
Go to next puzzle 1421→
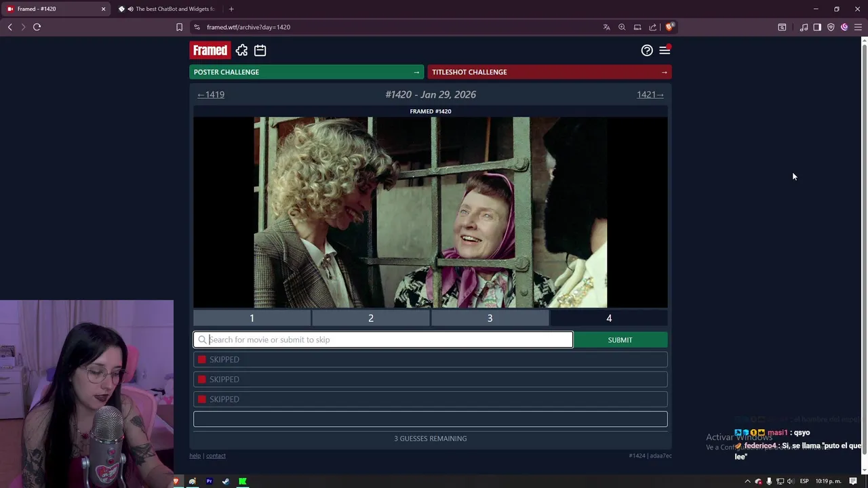[650, 94]
